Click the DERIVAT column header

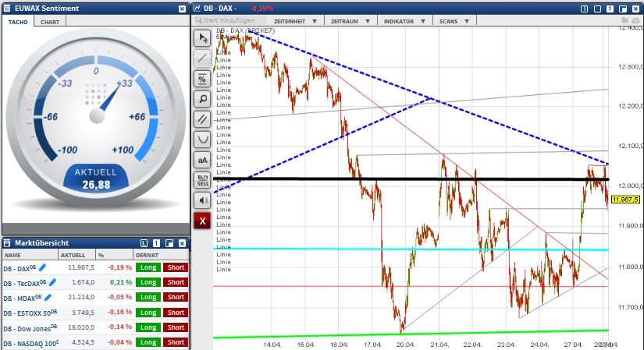tap(161, 255)
